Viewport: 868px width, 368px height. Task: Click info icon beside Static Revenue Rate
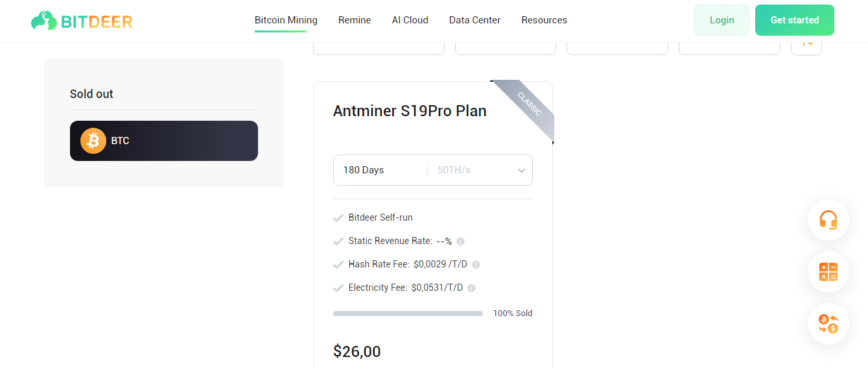point(460,241)
